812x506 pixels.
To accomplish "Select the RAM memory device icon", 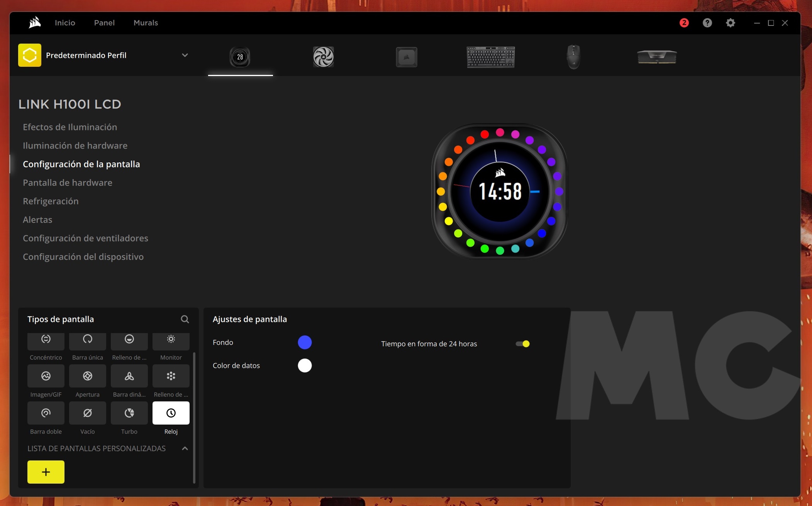I will click(x=656, y=57).
